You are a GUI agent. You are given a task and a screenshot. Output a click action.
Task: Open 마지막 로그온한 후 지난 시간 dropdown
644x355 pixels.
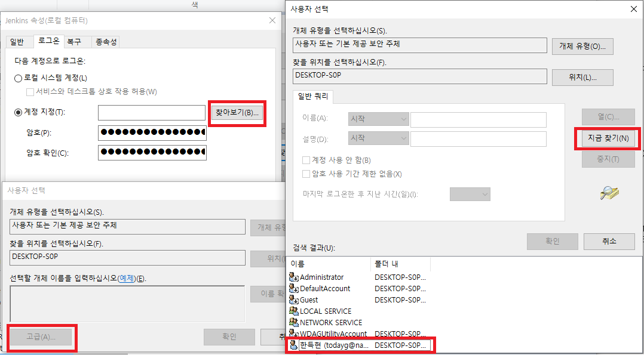coord(470,194)
